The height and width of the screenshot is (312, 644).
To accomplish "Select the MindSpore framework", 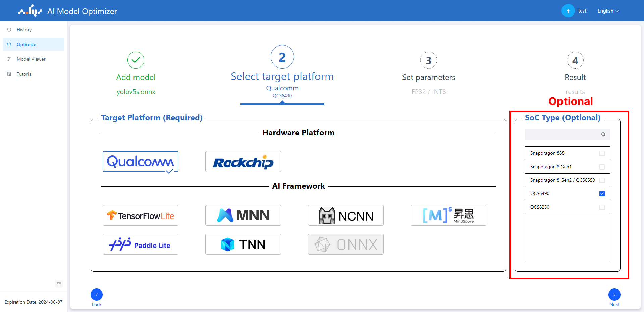I will 448,215.
